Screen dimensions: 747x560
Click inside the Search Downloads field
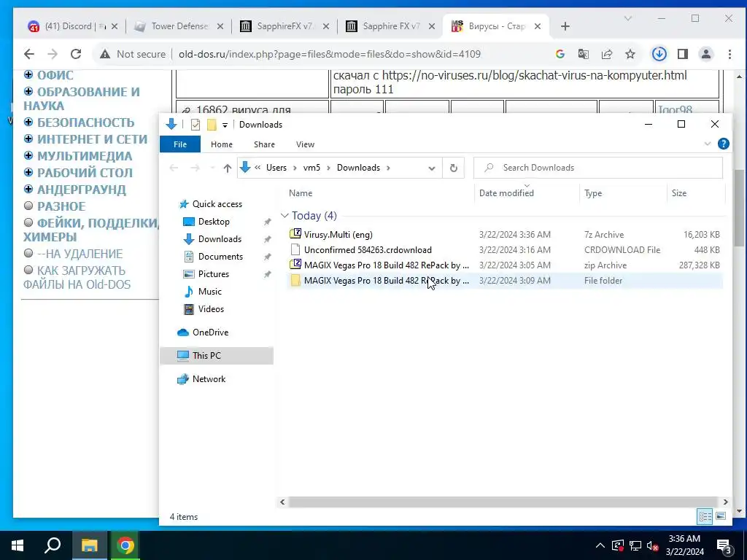point(598,168)
